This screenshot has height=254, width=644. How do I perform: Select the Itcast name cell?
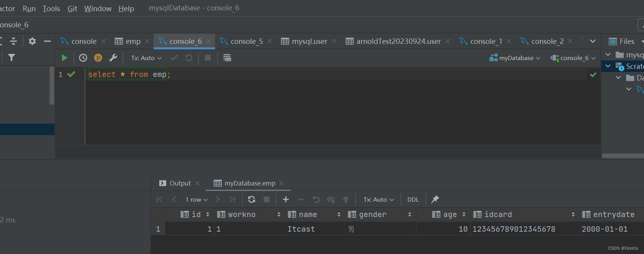pyautogui.click(x=315, y=229)
